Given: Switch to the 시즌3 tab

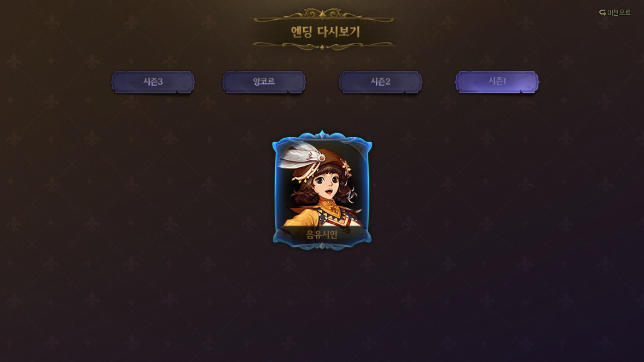Looking at the screenshot, I should [x=153, y=82].
